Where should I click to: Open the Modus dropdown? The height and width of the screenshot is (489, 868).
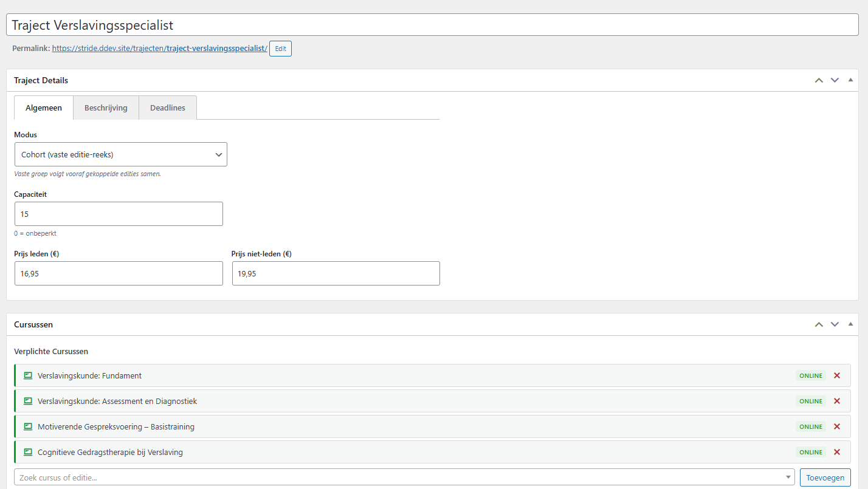tap(120, 154)
